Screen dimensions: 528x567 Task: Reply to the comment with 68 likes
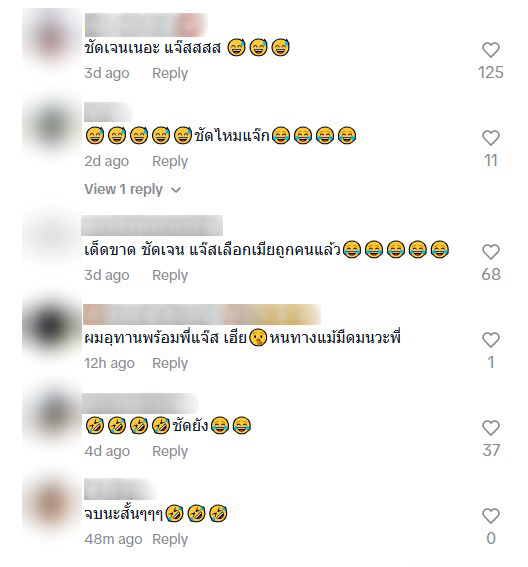(x=170, y=275)
